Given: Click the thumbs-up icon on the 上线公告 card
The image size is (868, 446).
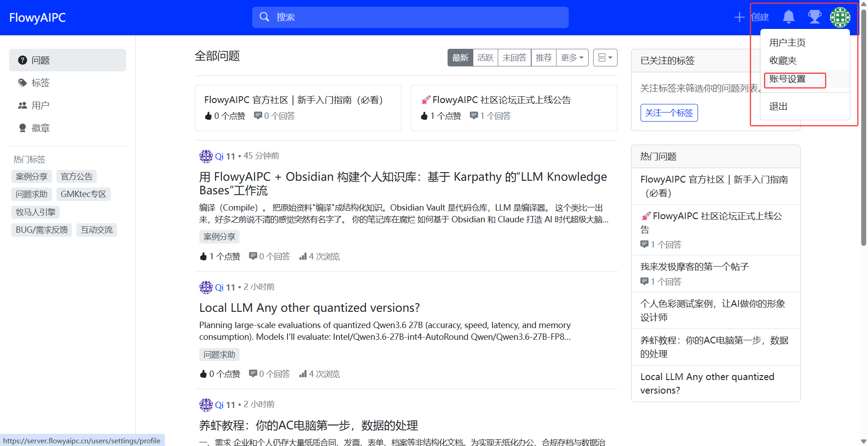Looking at the screenshot, I should [x=424, y=116].
